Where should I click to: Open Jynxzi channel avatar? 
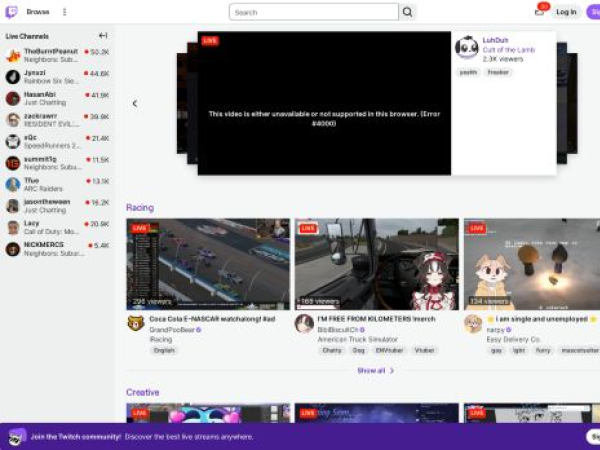click(x=13, y=77)
